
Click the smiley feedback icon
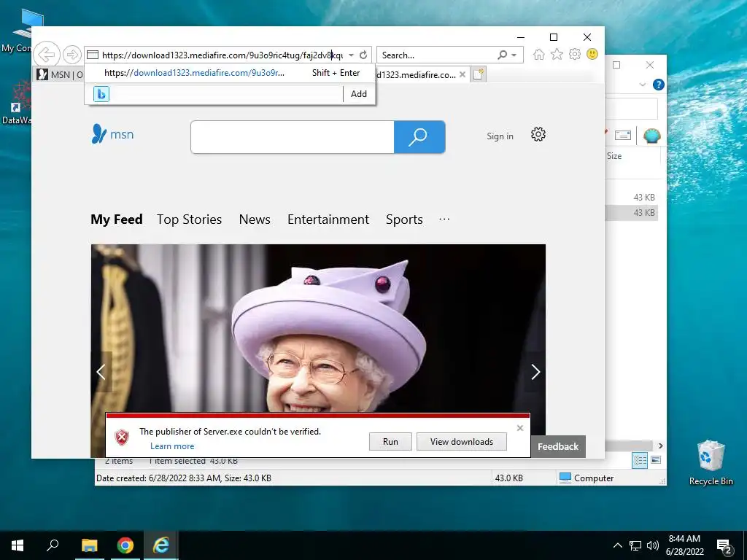pyautogui.click(x=592, y=54)
